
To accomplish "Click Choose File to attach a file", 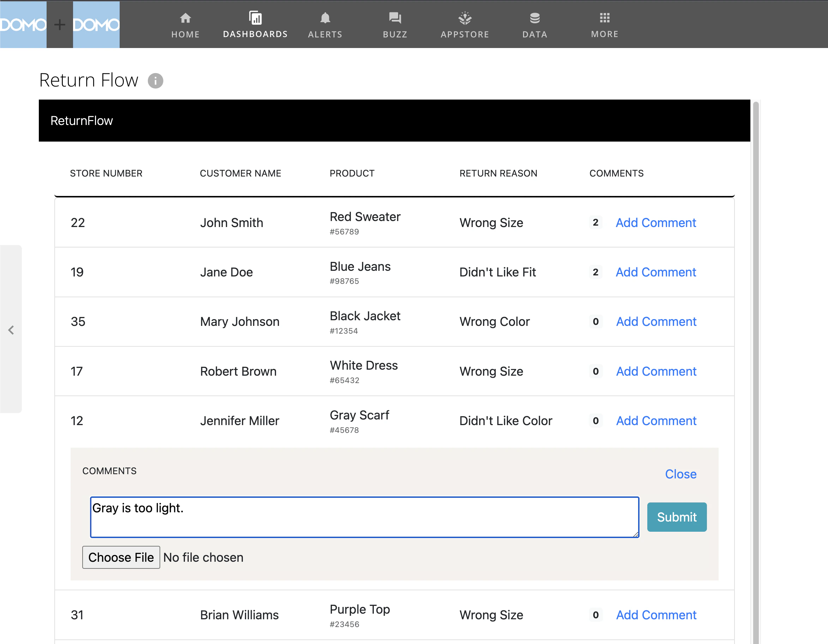I will click(x=121, y=557).
